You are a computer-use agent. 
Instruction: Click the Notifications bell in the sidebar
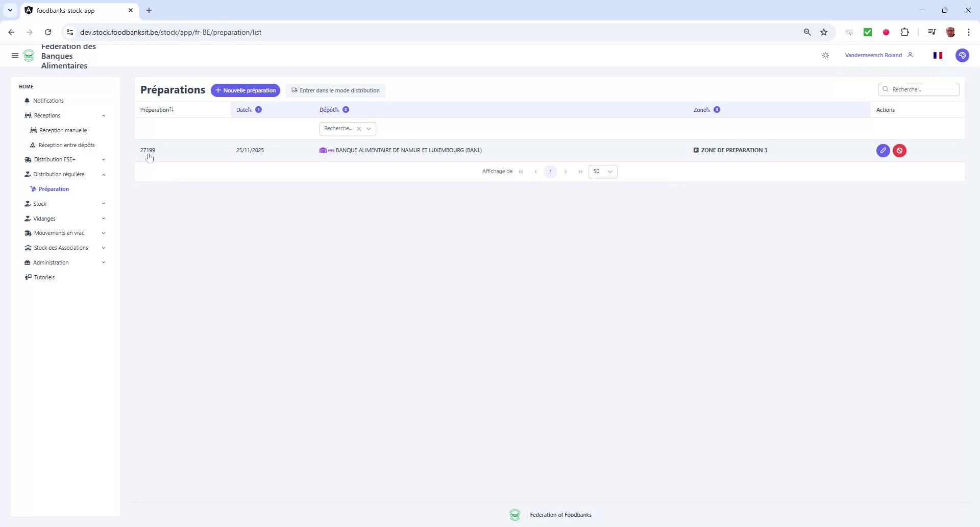48,101
